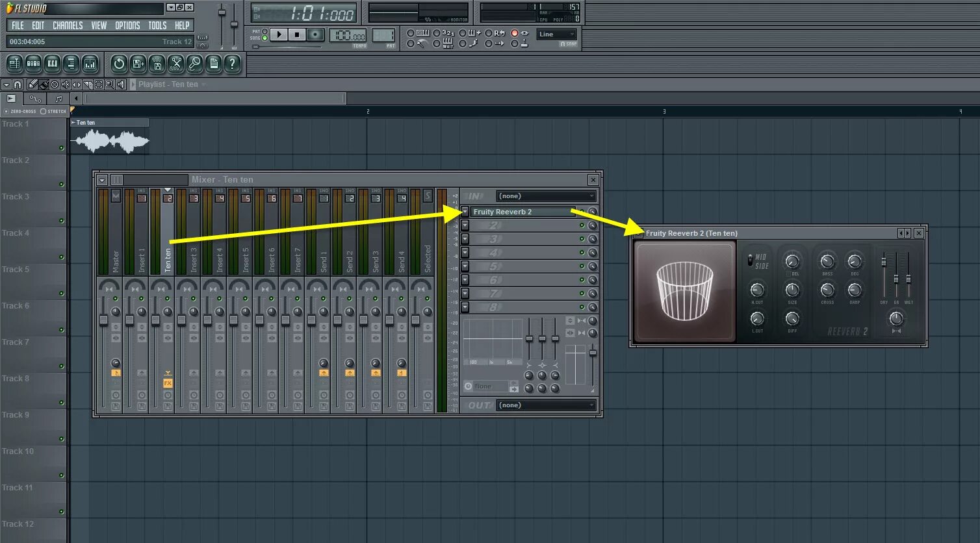Toggle the Mid/Side switch in Reeverb 2
980x543 pixels.
[751, 260]
